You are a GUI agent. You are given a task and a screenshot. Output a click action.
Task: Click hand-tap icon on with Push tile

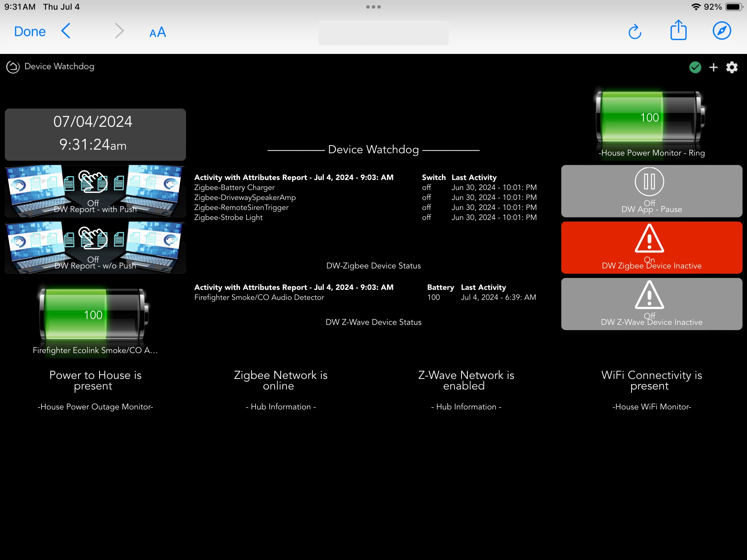pos(93,181)
